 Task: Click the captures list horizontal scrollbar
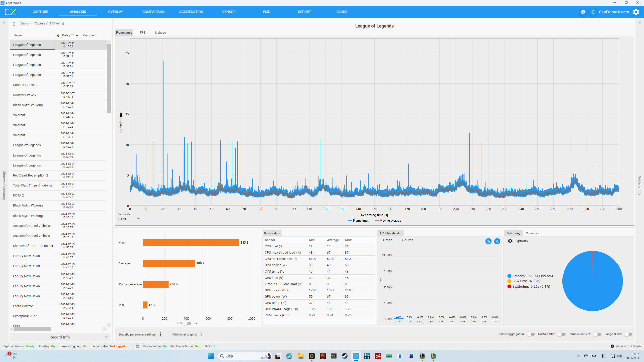[33, 329]
